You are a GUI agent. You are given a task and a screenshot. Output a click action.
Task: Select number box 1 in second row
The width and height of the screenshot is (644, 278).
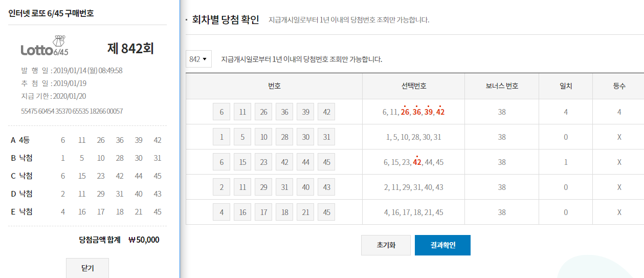[221, 137]
